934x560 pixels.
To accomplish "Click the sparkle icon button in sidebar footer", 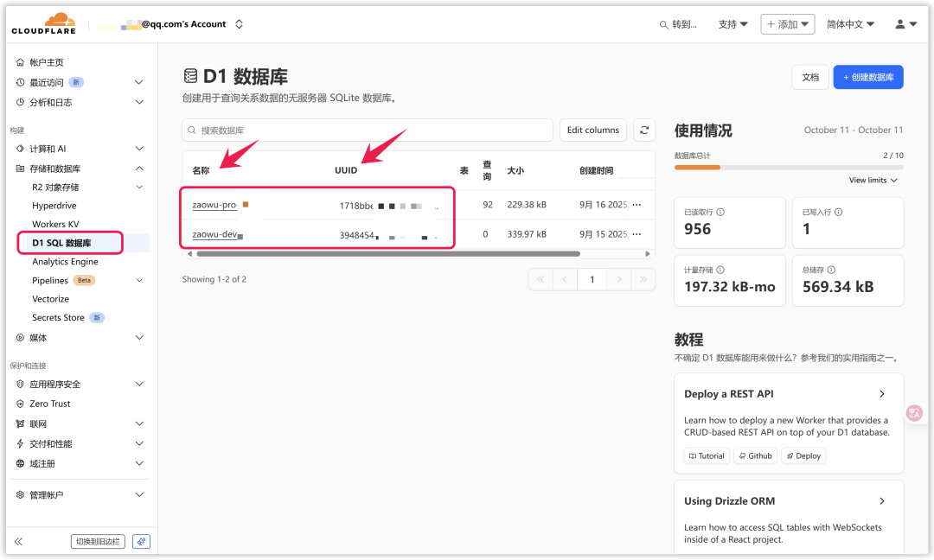I will click(x=141, y=542).
